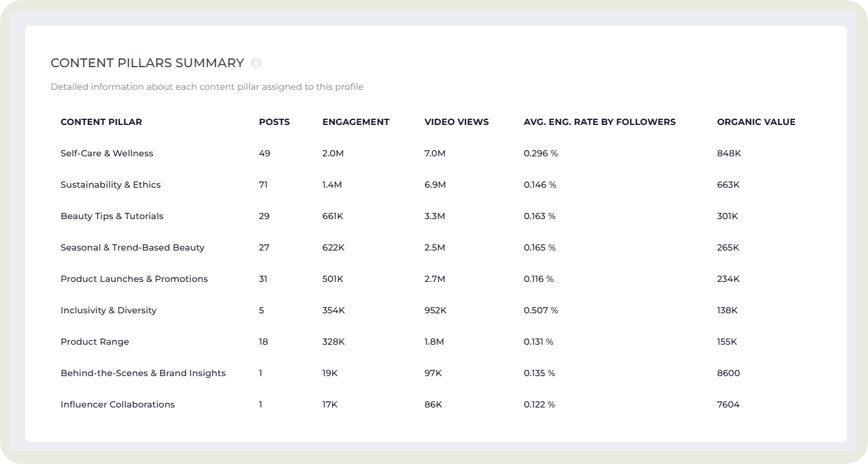868x464 pixels.
Task: Select the Inclusivity & Diversity pillar
Action: coord(108,310)
